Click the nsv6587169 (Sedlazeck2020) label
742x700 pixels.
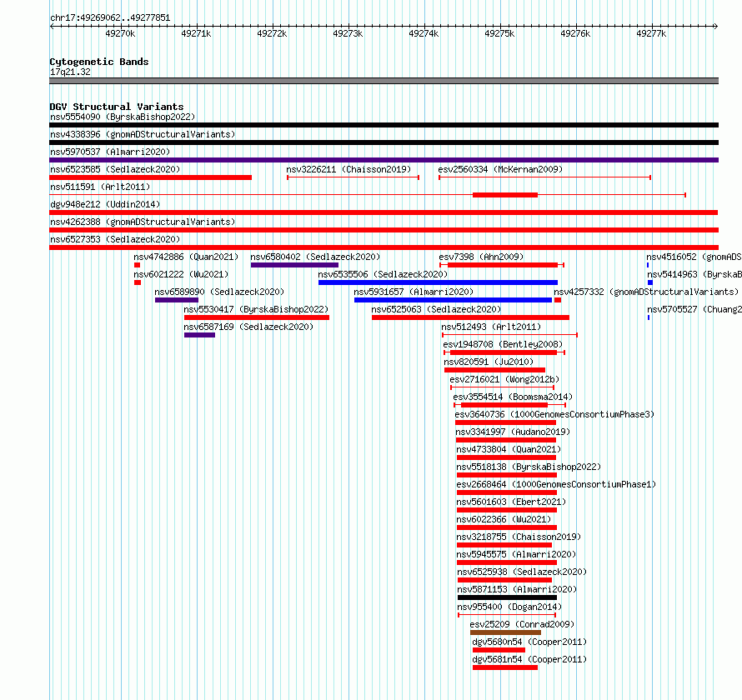(248, 327)
